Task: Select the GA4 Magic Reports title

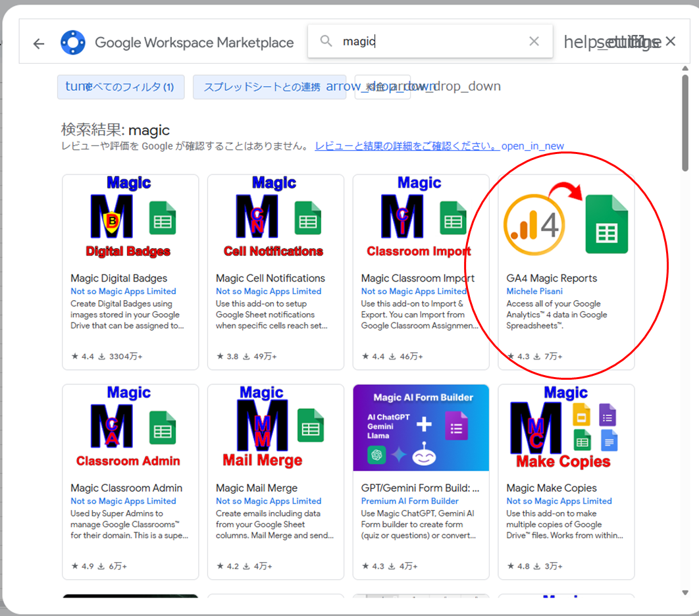Action: [x=552, y=278]
